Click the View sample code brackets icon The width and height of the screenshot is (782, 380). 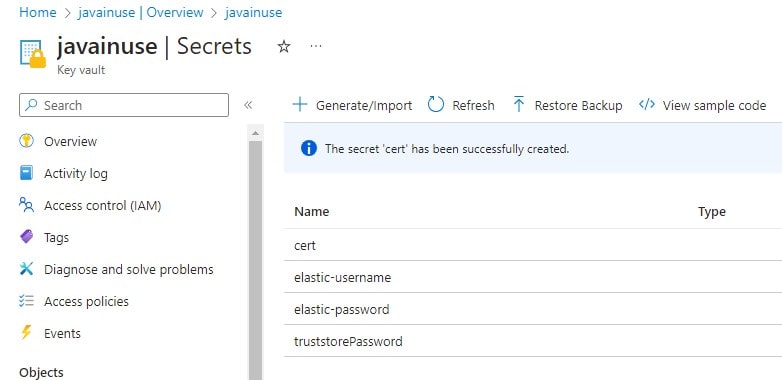pyautogui.click(x=647, y=105)
